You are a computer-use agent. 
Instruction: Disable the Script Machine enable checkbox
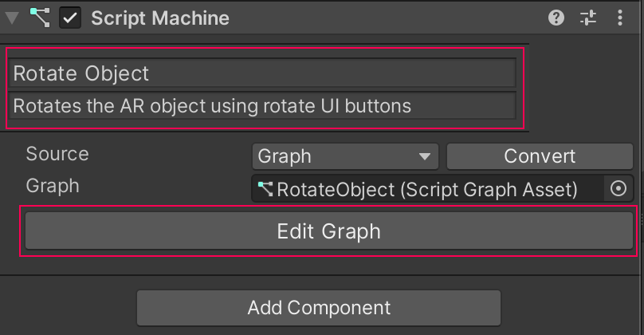click(71, 18)
